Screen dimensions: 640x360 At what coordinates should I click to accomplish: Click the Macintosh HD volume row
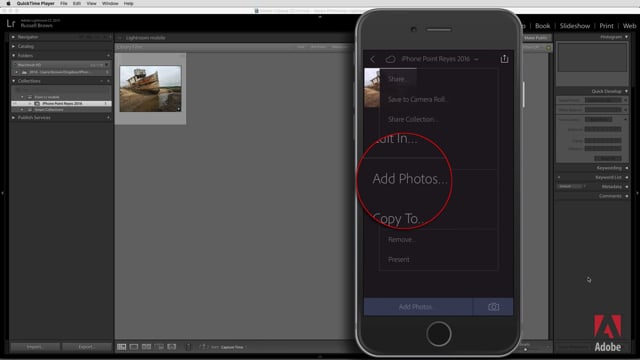[61, 64]
